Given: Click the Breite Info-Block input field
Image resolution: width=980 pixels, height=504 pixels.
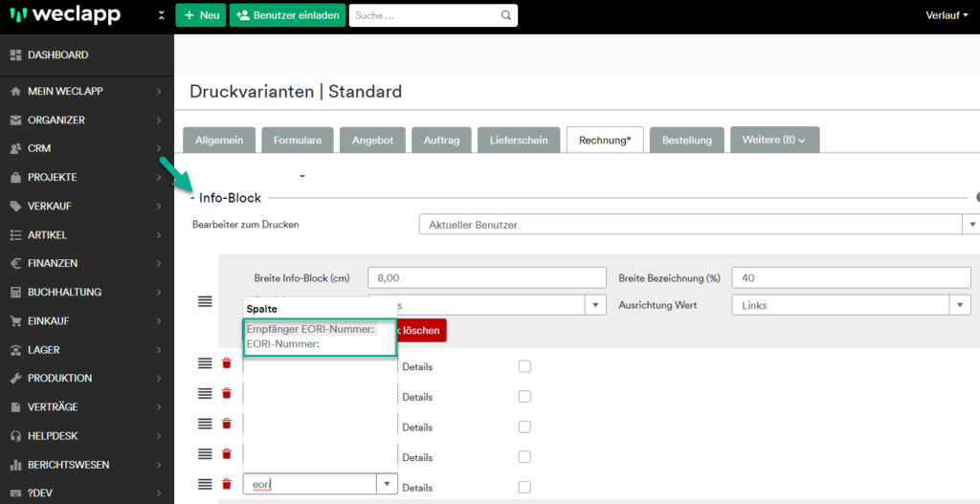Looking at the screenshot, I should [x=486, y=277].
